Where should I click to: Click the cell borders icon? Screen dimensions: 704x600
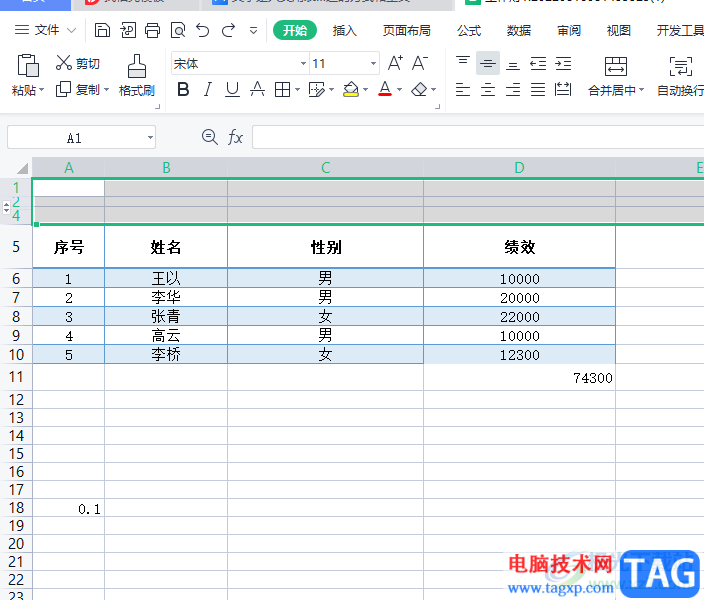pyautogui.click(x=282, y=90)
